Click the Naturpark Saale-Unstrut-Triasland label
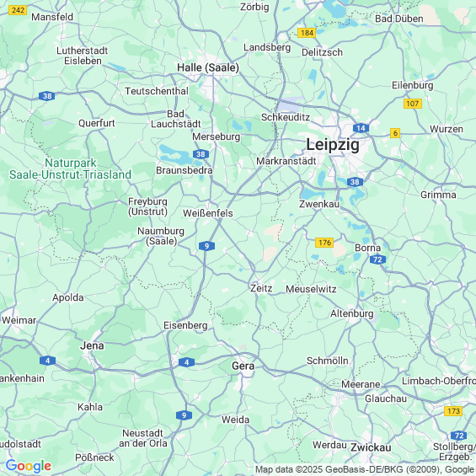Screen dimensions: 476x476 70,168
